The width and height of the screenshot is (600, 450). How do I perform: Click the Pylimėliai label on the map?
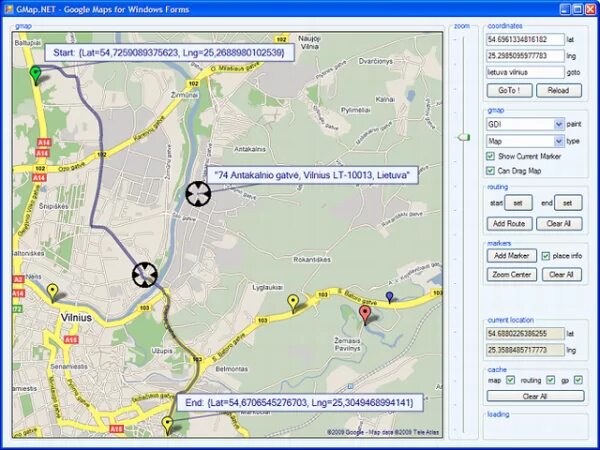355,110
